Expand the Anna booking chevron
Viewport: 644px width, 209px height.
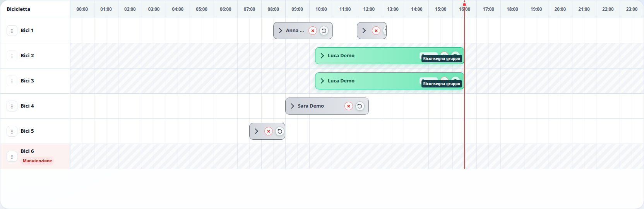click(x=281, y=31)
